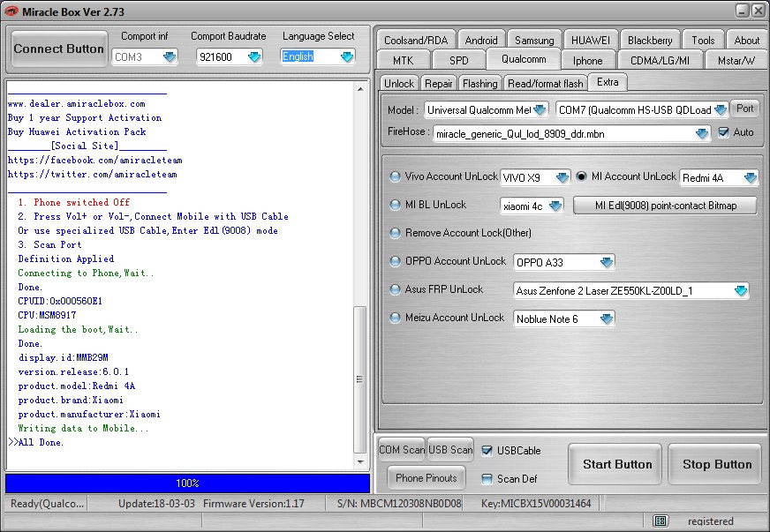Open Phone Pinouts

tap(427, 478)
